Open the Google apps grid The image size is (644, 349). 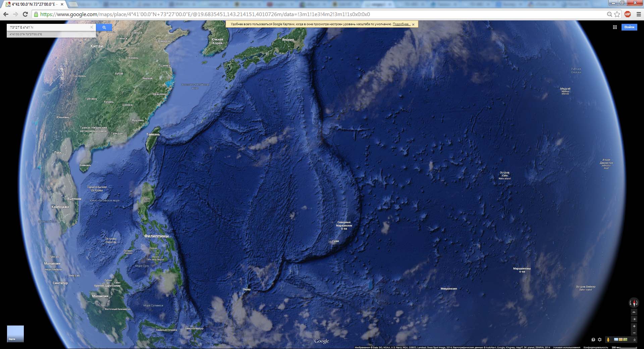click(614, 27)
